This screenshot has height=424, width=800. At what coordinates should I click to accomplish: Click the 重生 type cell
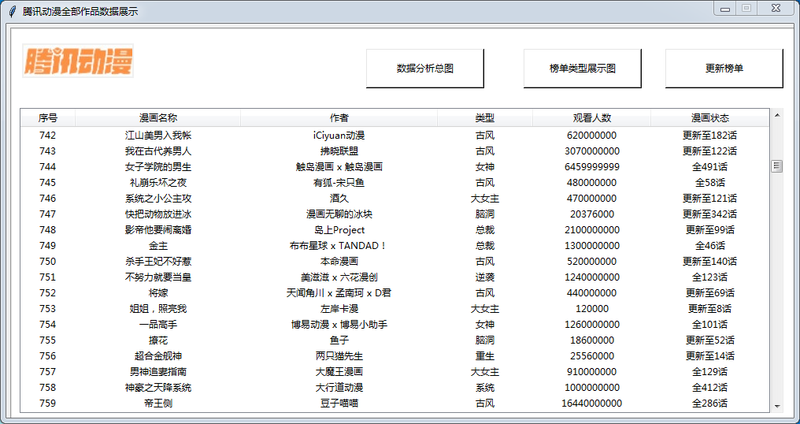(485, 356)
